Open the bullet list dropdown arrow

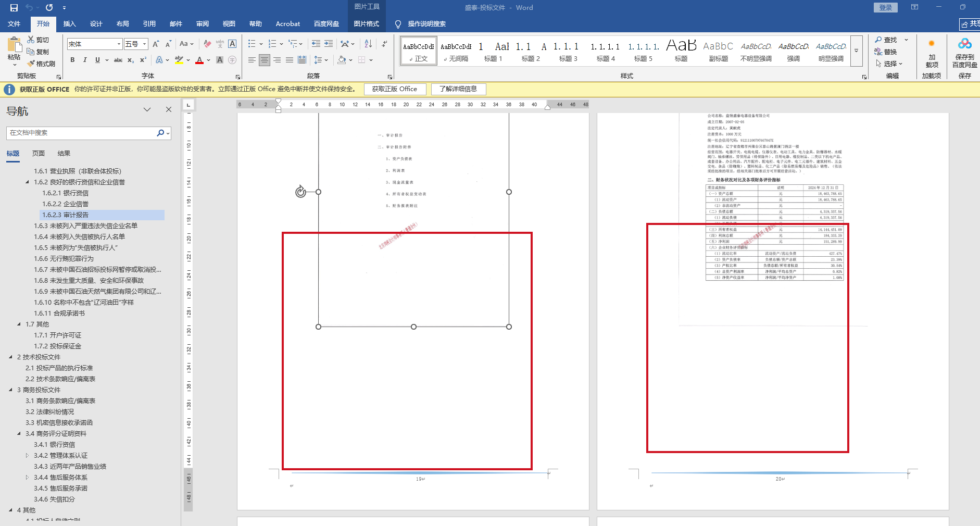coord(261,44)
